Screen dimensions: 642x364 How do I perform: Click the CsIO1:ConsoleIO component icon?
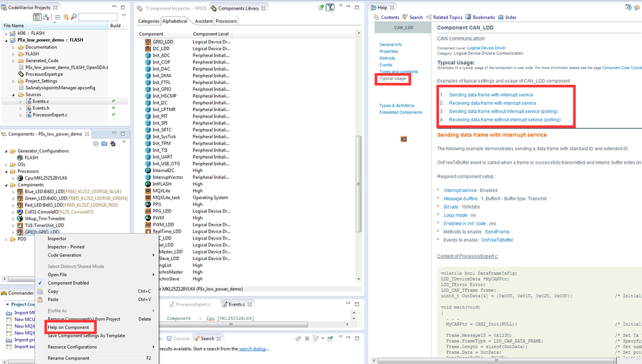click(20, 212)
